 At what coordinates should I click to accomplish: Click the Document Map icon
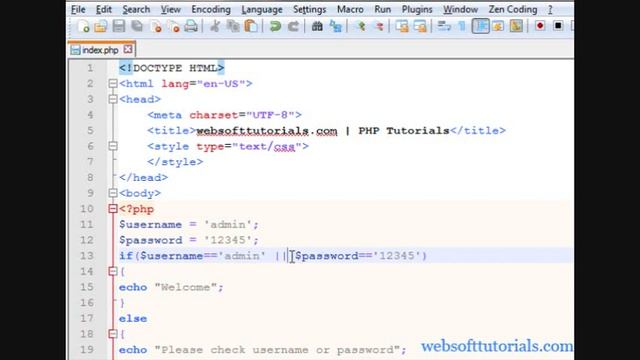[516, 27]
